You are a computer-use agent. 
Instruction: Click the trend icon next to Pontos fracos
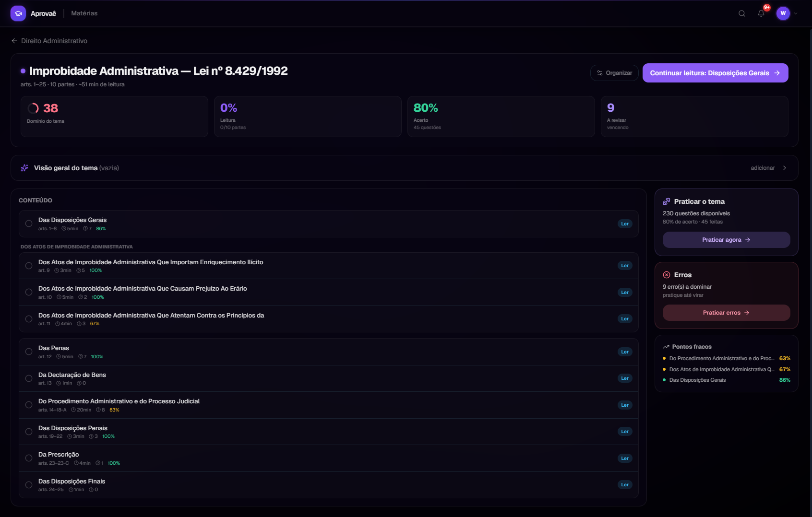click(666, 347)
